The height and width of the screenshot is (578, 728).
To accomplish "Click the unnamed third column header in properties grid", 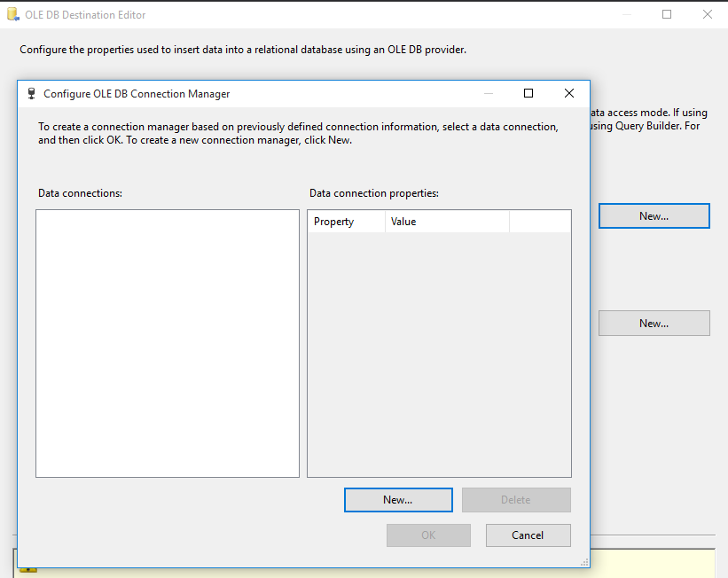I will pyautogui.click(x=541, y=221).
